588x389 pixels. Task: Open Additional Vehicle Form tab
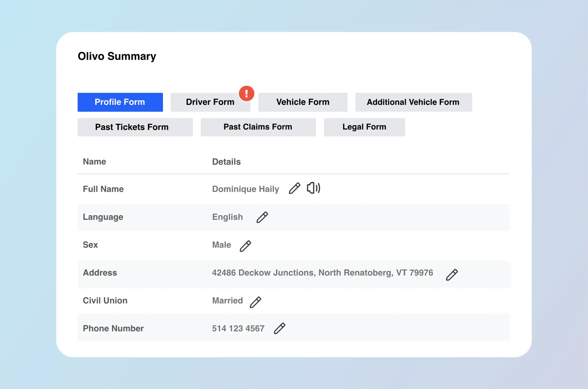click(413, 102)
